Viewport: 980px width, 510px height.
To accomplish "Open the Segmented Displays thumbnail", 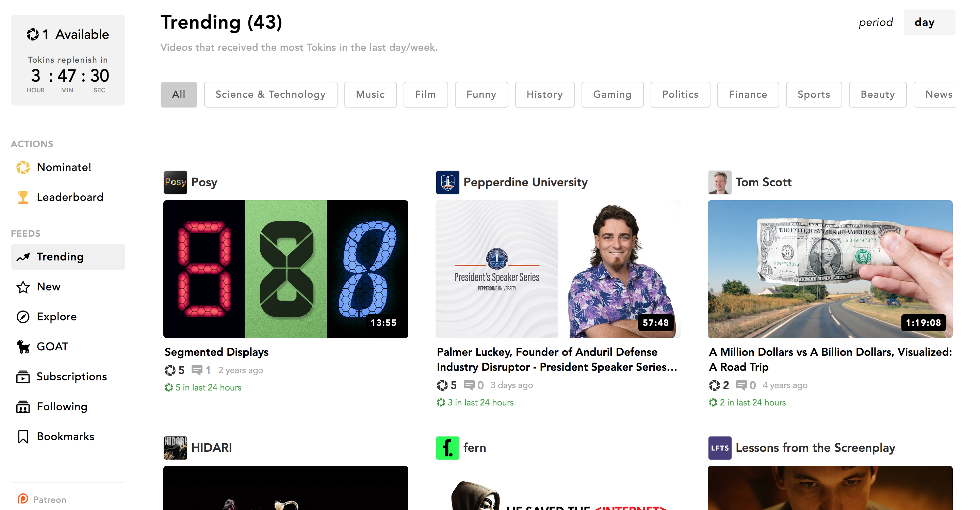I will click(x=286, y=269).
